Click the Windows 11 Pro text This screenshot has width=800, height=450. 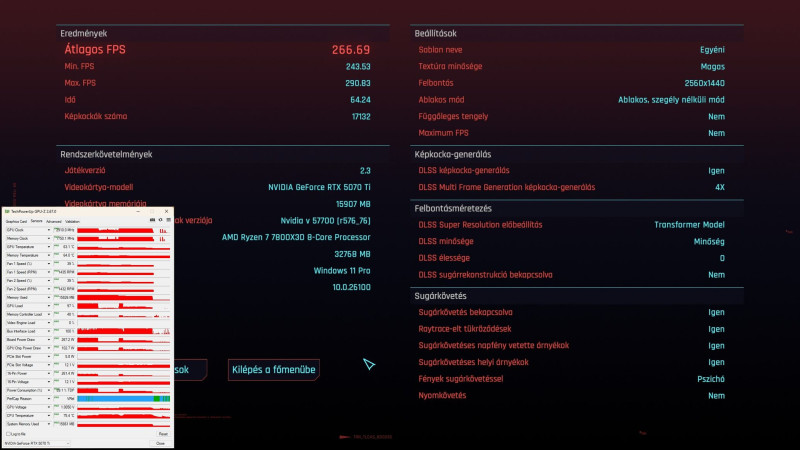click(342, 270)
